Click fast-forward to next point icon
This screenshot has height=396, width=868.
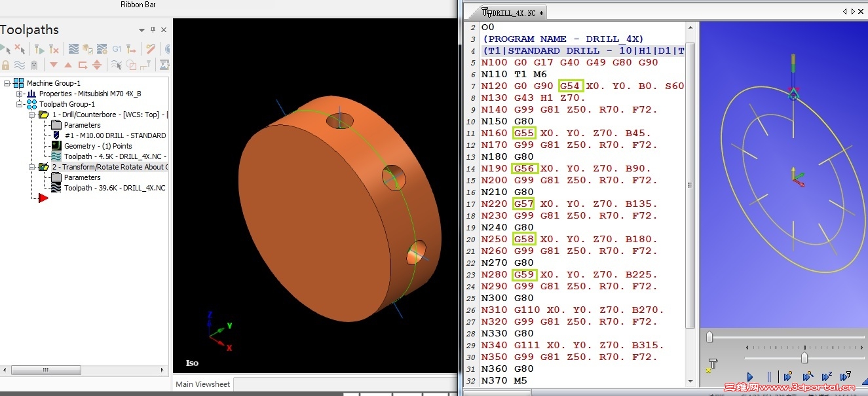[x=788, y=376]
